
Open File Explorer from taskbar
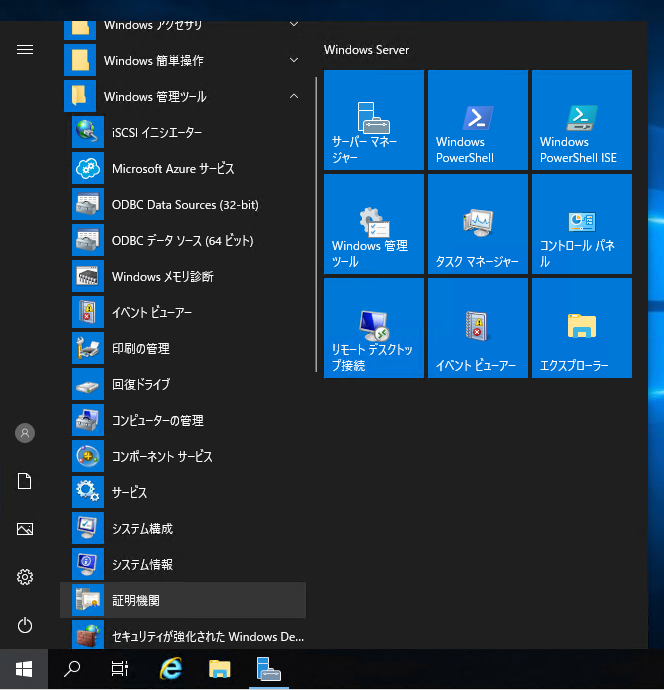[220, 669]
